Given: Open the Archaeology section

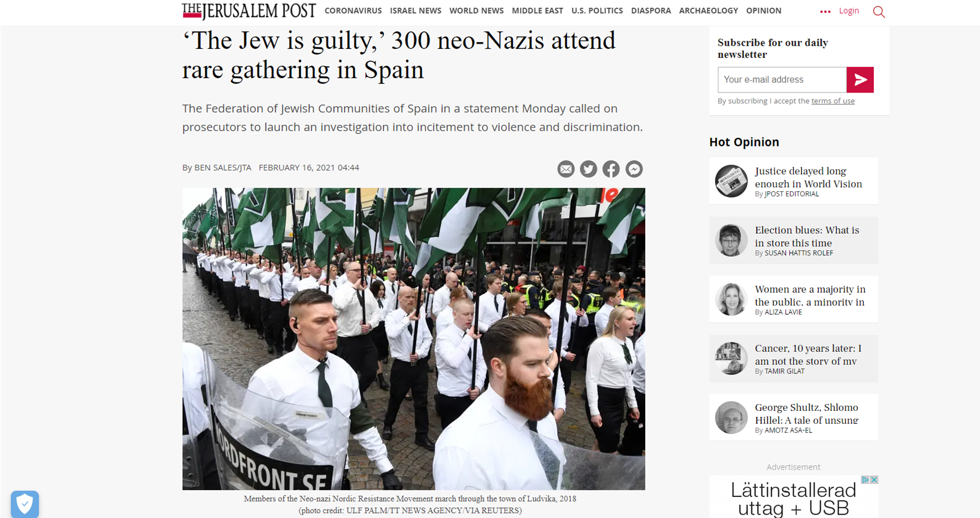Looking at the screenshot, I should 708,11.
